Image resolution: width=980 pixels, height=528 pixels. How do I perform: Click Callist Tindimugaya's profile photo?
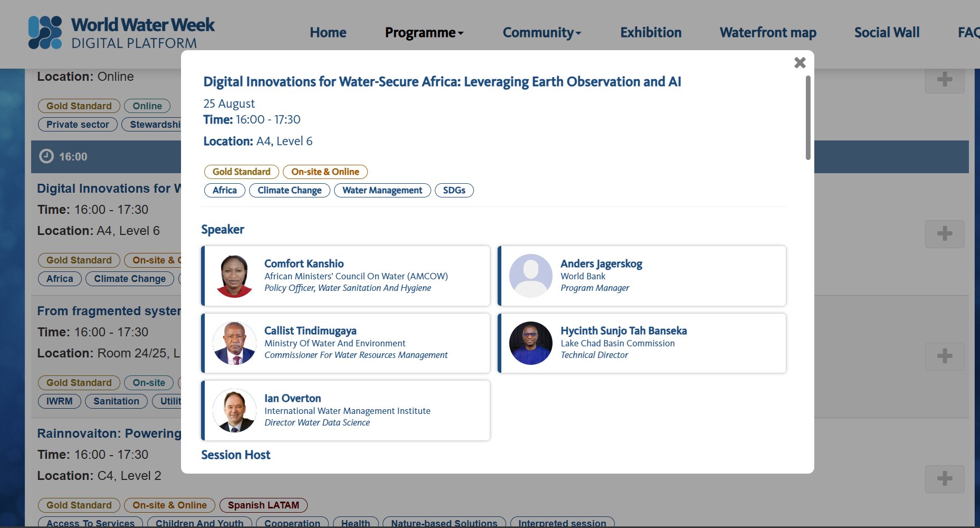[234, 343]
